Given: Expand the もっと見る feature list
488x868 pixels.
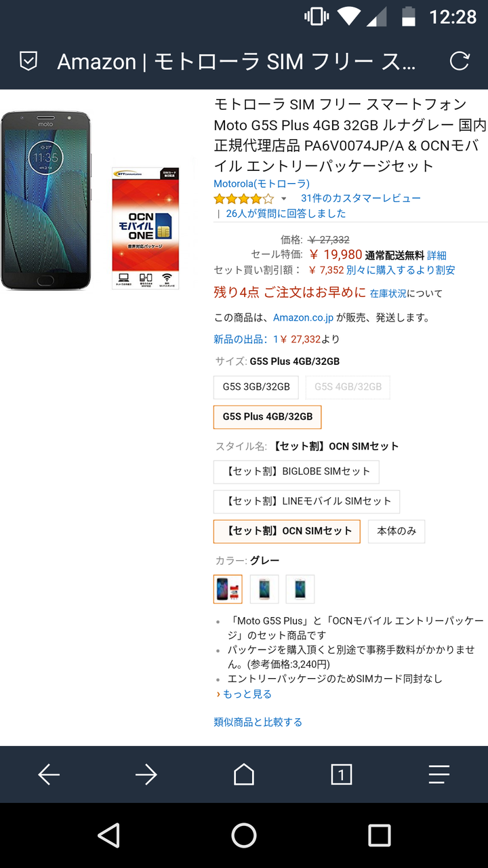Looking at the screenshot, I should [244, 694].
